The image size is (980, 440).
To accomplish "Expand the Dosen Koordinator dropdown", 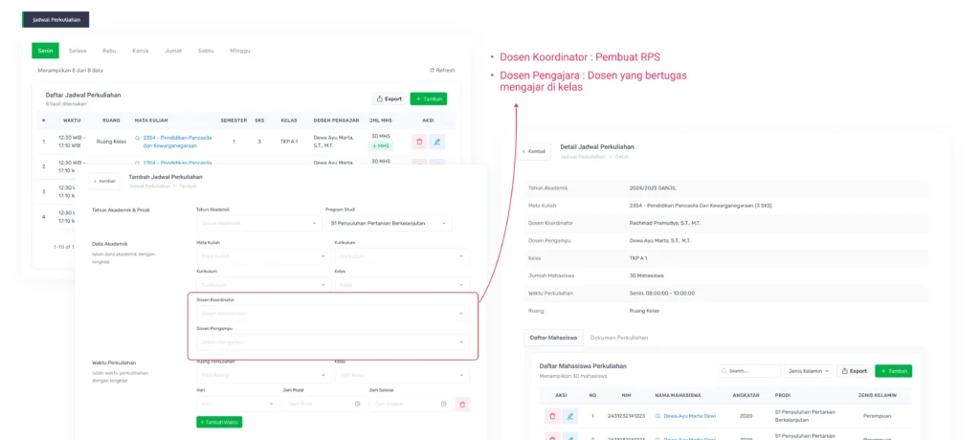I will [333, 313].
